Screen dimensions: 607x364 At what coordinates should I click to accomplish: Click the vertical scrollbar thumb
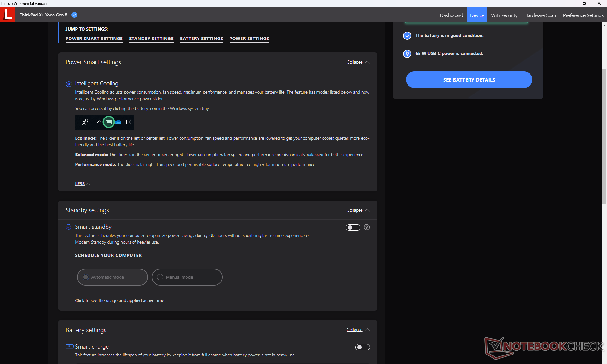click(604, 136)
